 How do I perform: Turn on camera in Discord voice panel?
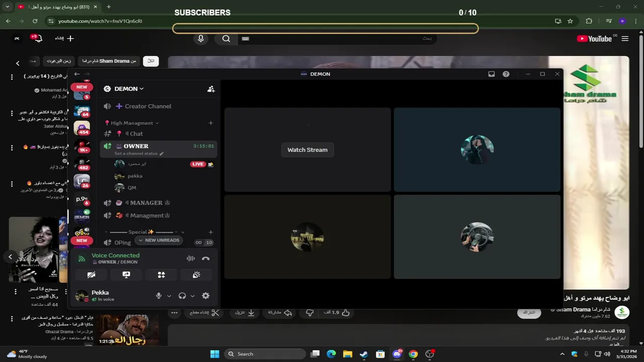[91, 275]
